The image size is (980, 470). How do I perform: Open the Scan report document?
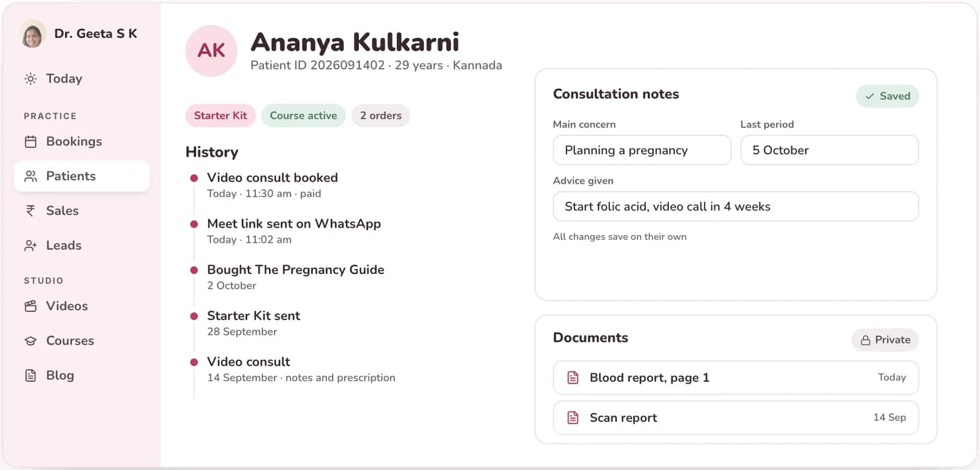pos(736,417)
